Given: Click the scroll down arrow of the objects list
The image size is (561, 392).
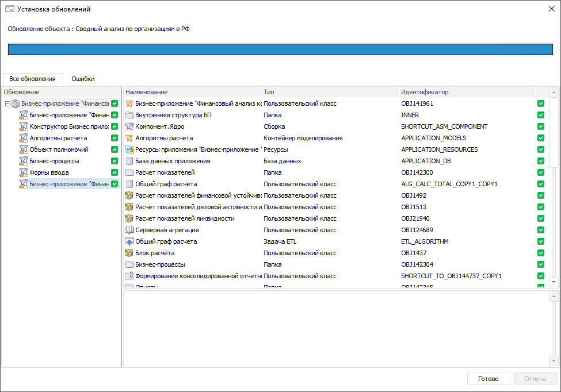Looking at the screenshot, I should pyautogui.click(x=554, y=282).
